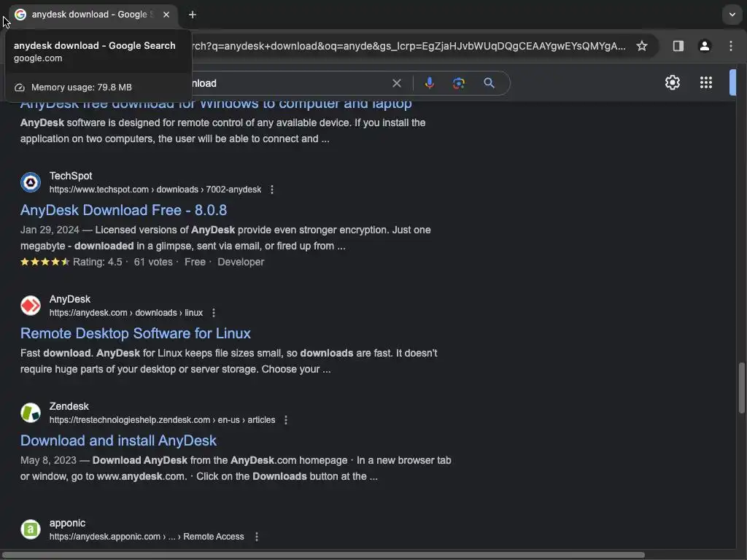
Task: Click the TechSpot site name text
Action: (x=71, y=176)
